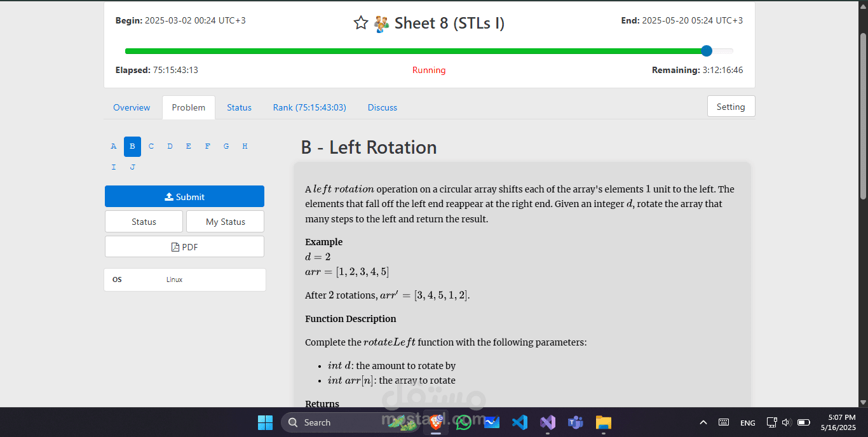Click the speaker volume icon in system tray
The image size is (868, 437).
[785, 422]
